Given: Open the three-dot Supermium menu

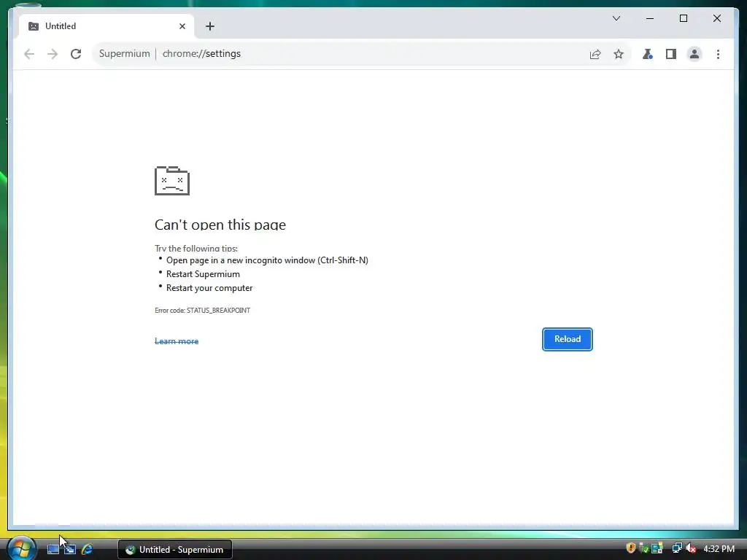Looking at the screenshot, I should coord(718,54).
